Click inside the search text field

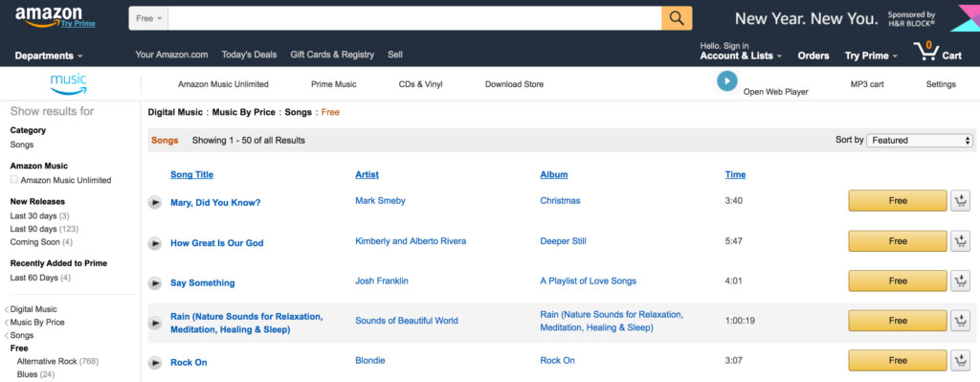pos(414,18)
